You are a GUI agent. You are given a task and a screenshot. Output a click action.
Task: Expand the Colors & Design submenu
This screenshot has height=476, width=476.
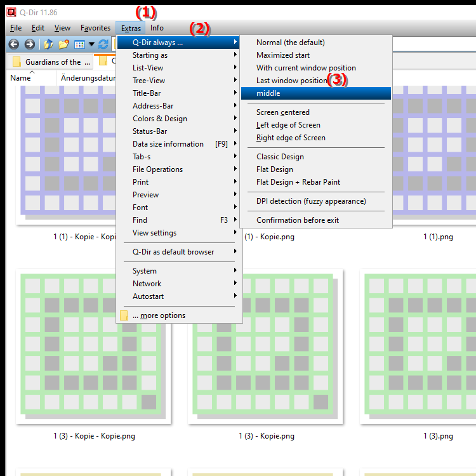pyautogui.click(x=178, y=119)
